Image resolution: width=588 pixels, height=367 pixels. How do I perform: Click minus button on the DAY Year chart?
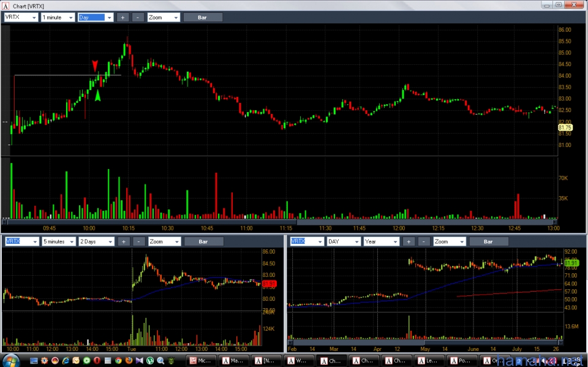point(424,241)
